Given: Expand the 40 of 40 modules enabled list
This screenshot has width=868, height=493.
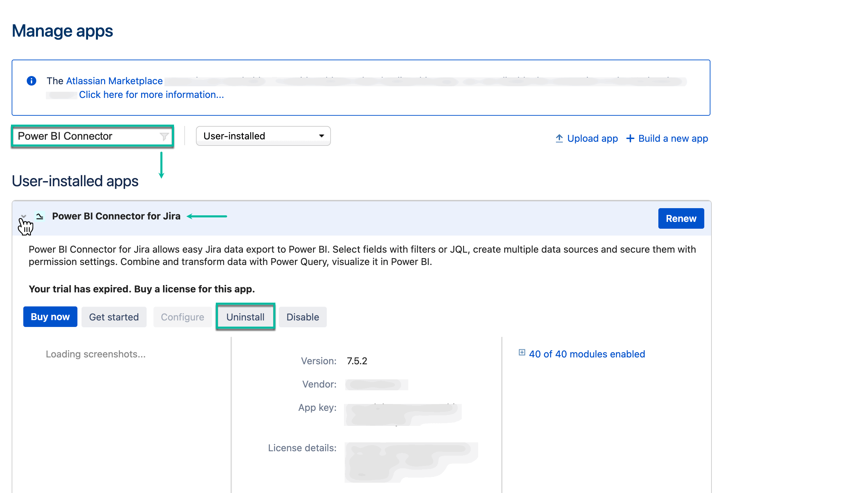Looking at the screenshot, I should tap(586, 354).
